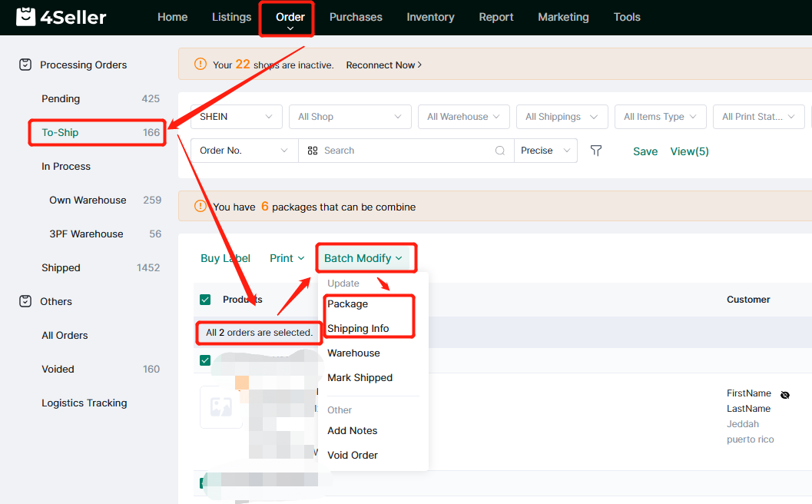The height and width of the screenshot is (504, 812).
Task: Click the Processing Orders clipboard icon
Action: 25,65
